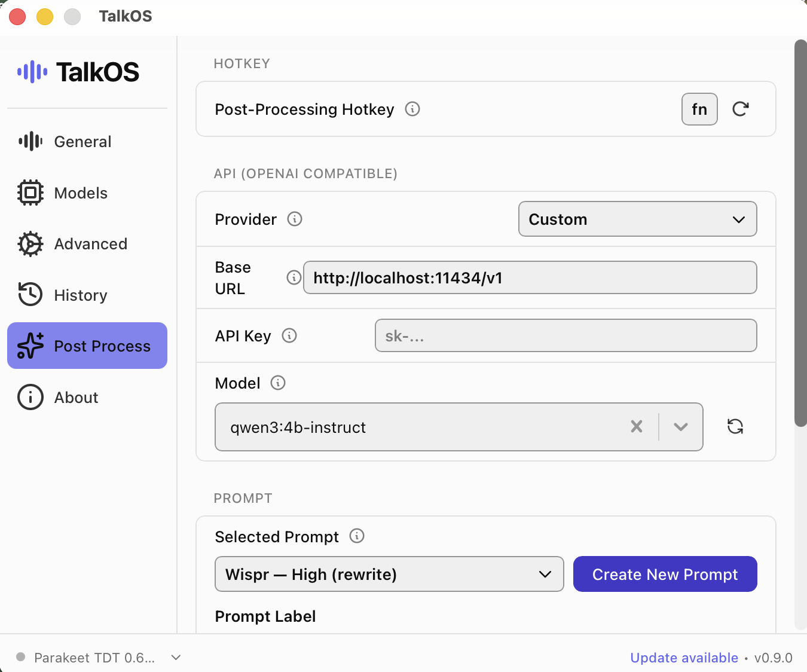Click the Prompt Label text
Screen dimensions: 807x672
coord(265,616)
